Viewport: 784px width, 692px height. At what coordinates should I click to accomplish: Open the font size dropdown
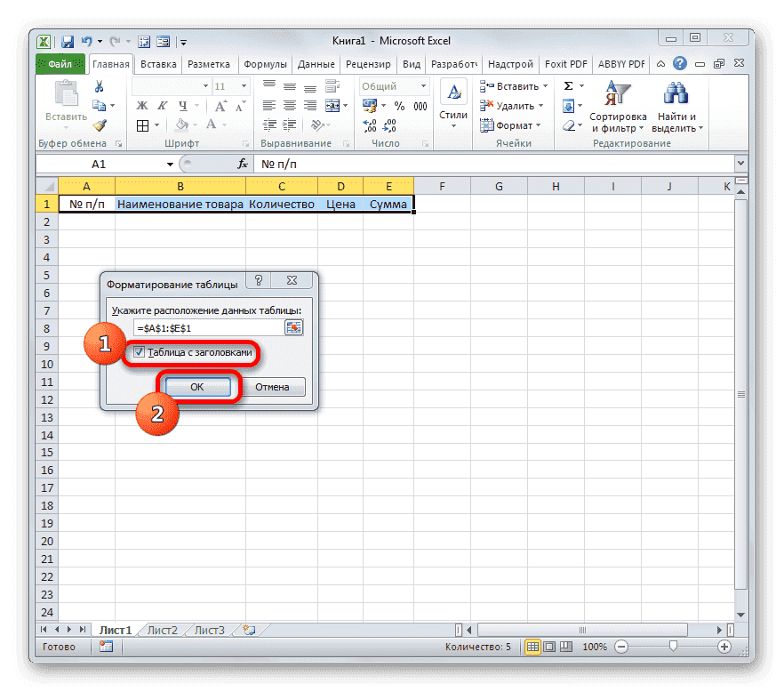(x=244, y=86)
